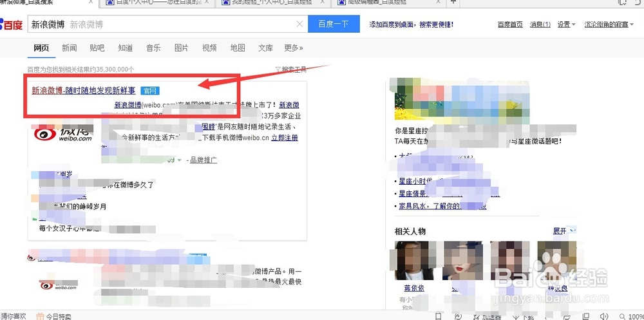Select the 新闻 search tab

[70, 48]
